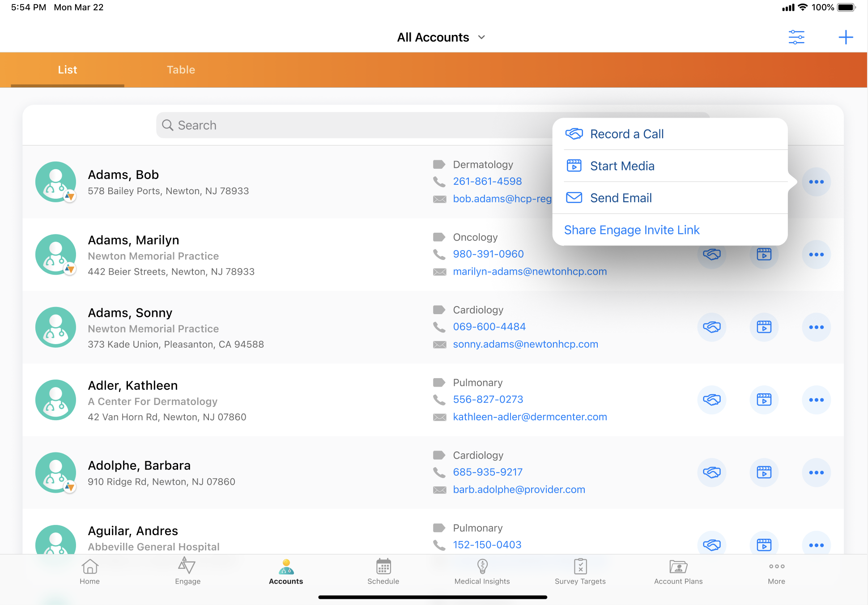The height and width of the screenshot is (605, 868).
Task: Start media for Adler, Kathleen
Action: (x=764, y=400)
